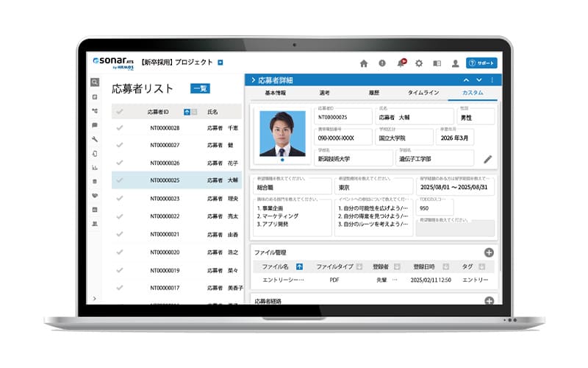Expand the left sidebar with bottom chevron
Image resolution: width=588 pixels, height=368 pixels.
pyautogui.click(x=95, y=299)
